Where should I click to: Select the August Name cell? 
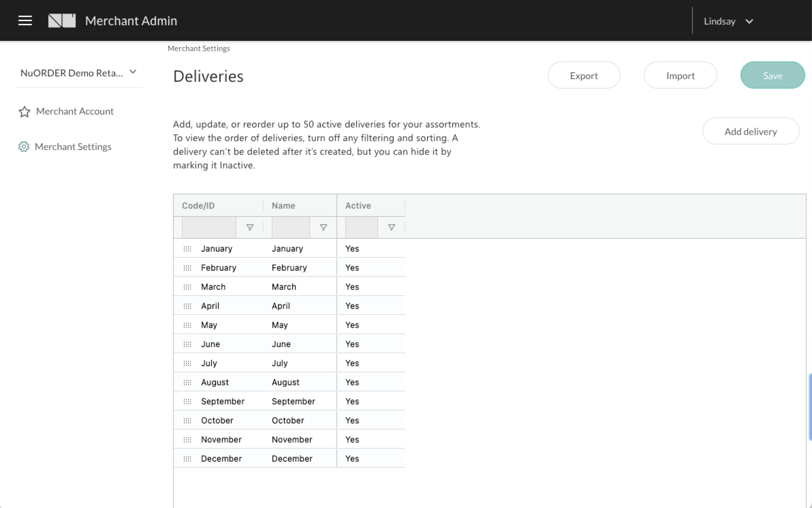(300, 382)
